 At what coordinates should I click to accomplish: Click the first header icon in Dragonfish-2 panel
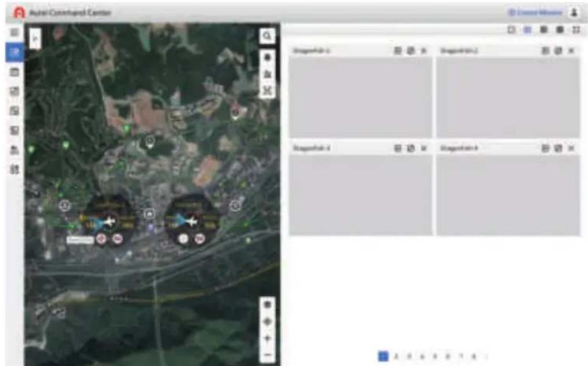pyautogui.click(x=546, y=50)
